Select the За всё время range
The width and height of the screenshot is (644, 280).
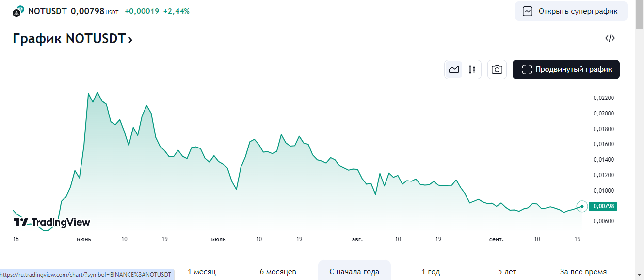point(583,272)
